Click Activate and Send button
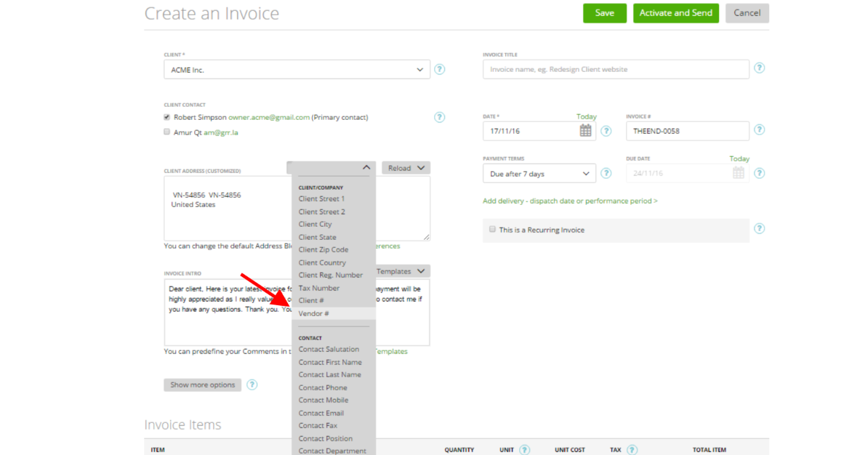The height and width of the screenshot is (455, 868). pos(676,13)
